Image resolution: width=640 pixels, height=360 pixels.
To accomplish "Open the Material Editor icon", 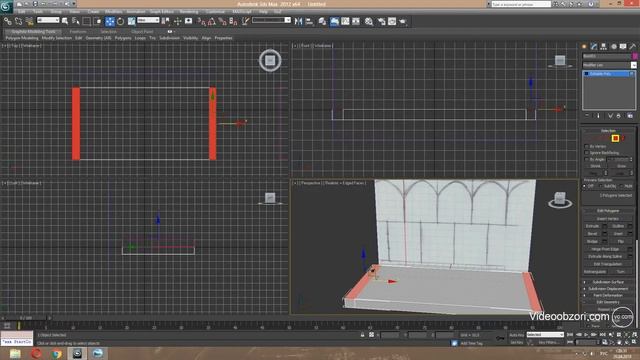I will coord(369,21).
